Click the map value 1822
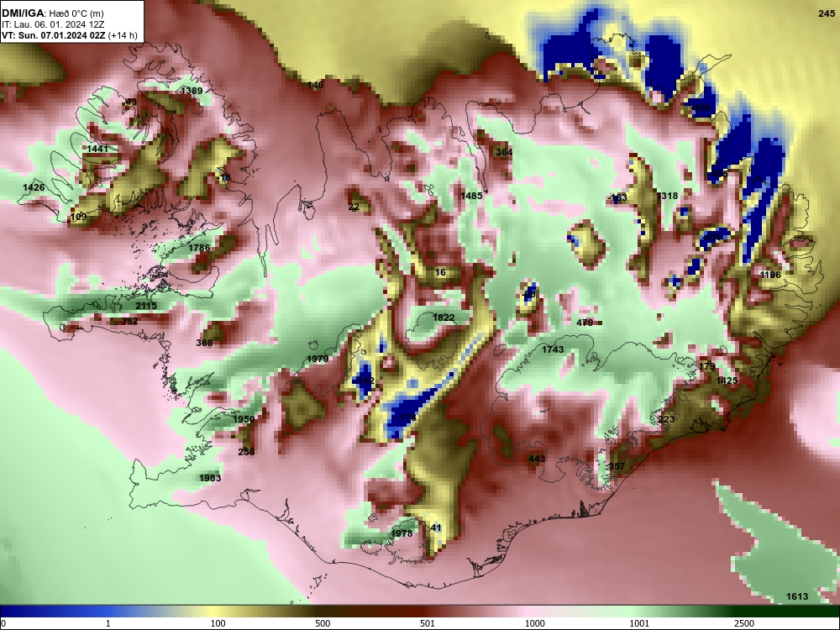The height and width of the screenshot is (630, 840). click(x=444, y=318)
